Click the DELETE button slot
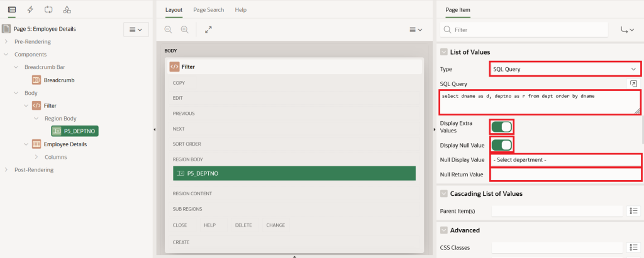 pos(243,225)
